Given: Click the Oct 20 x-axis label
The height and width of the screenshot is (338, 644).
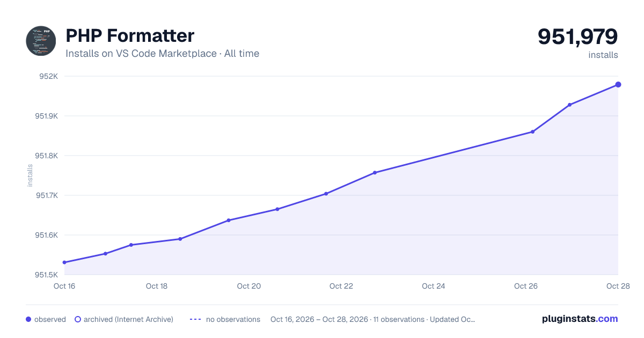Looking at the screenshot, I should [249, 286].
